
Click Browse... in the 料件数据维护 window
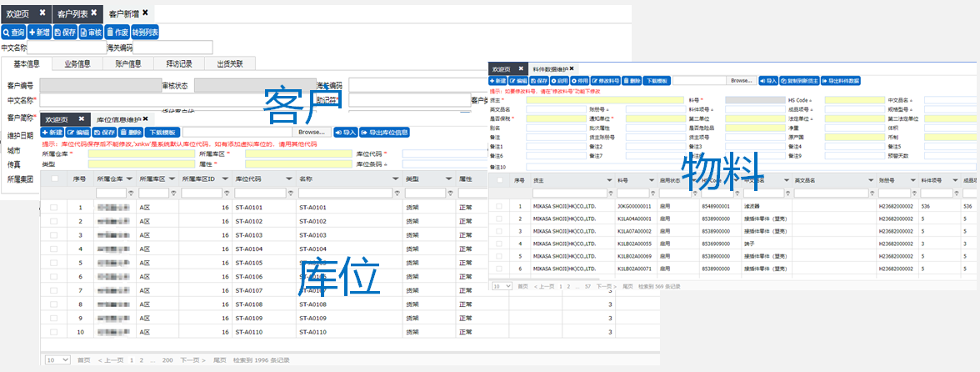pyautogui.click(x=742, y=81)
